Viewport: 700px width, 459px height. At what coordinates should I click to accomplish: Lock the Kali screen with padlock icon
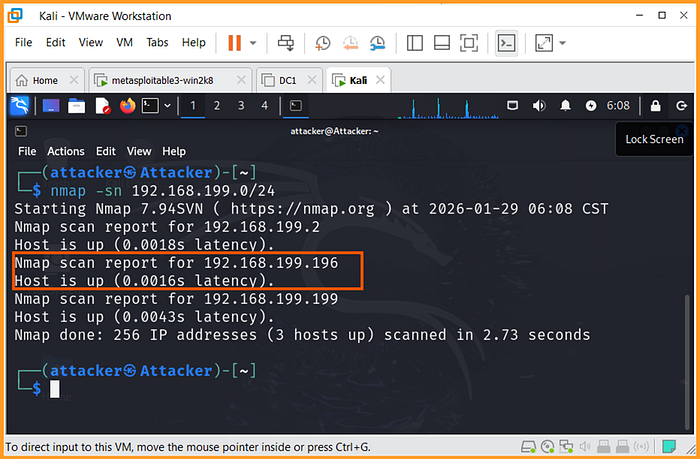click(x=655, y=106)
